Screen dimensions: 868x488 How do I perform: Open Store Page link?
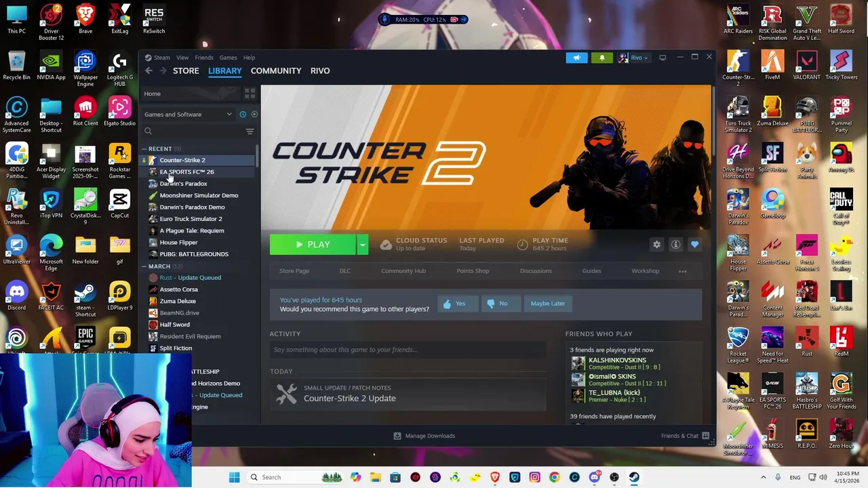click(x=294, y=271)
